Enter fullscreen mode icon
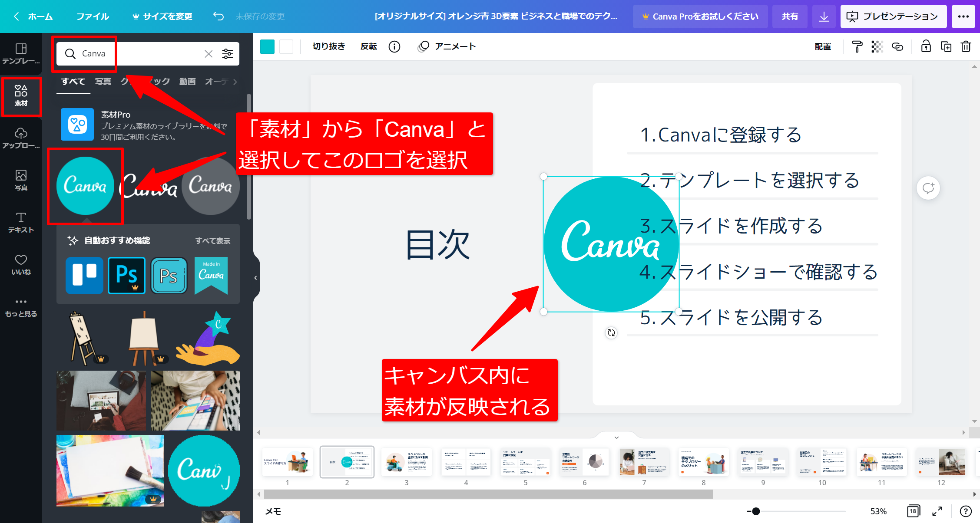The image size is (980, 523). click(x=937, y=511)
